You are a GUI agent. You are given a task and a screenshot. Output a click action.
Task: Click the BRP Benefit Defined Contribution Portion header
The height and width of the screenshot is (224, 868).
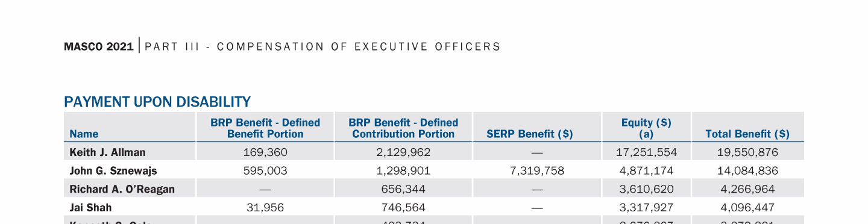point(403,128)
